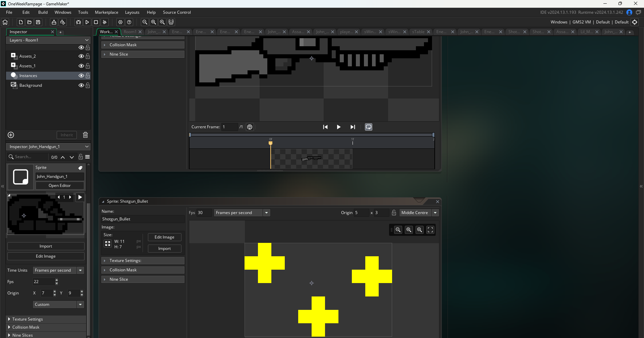Open the Help question-mark icon
This screenshot has height=338, width=644.
tap(129, 22)
